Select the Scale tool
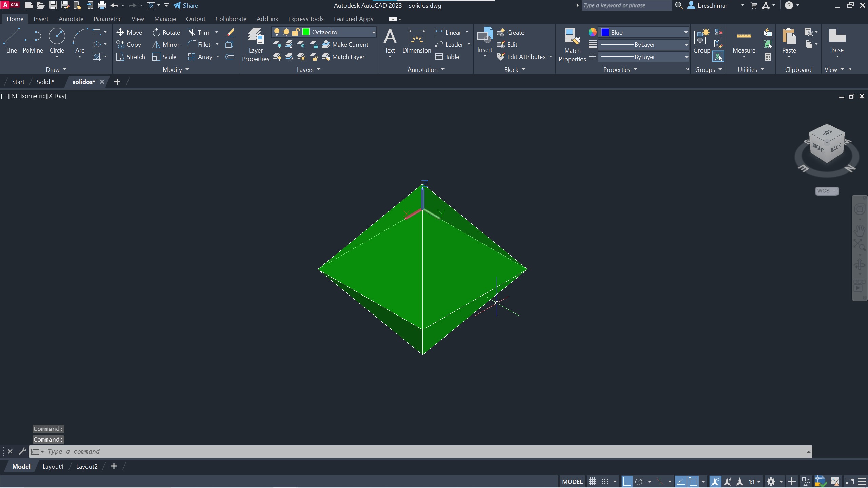868x488 pixels. click(x=164, y=57)
